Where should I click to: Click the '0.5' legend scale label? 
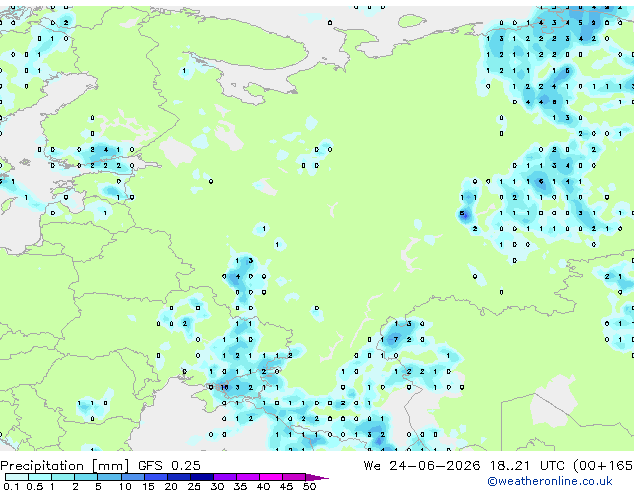pos(34,486)
